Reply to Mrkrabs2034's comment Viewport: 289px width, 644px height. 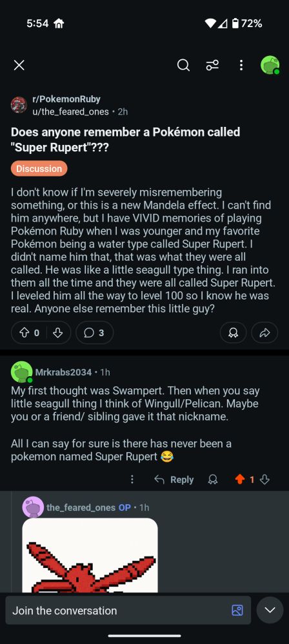coord(174,479)
